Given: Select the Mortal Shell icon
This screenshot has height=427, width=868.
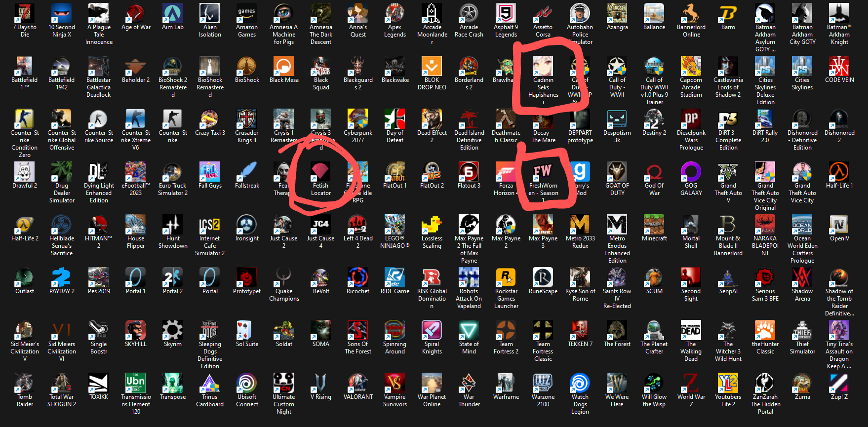Looking at the screenshot, I should click(x=691, y=224).
